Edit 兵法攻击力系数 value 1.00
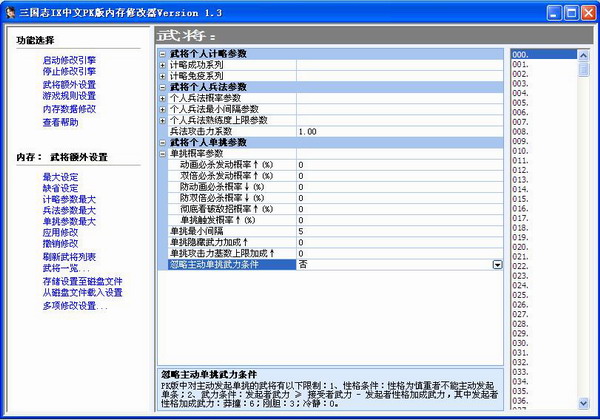Viewport: 600px width, 420px height. (x=399, y=132)
